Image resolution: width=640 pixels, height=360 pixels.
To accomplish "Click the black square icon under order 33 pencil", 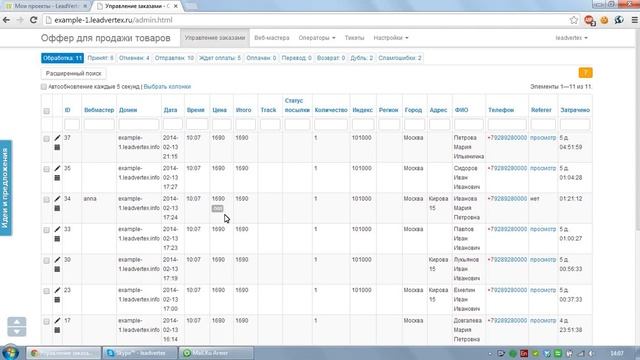I will (57, 239).
